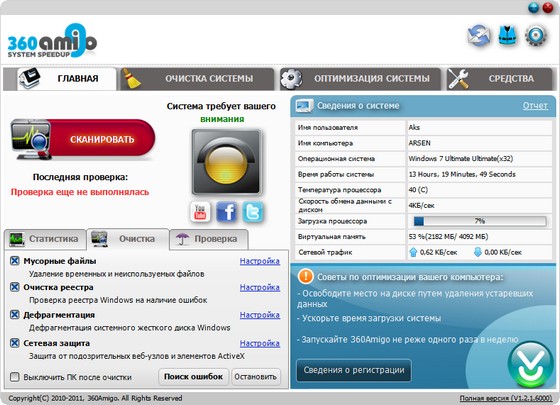Screen dimensions: 560x405
Task: Open the update refresh icon at top
Action: coord(479,35)
